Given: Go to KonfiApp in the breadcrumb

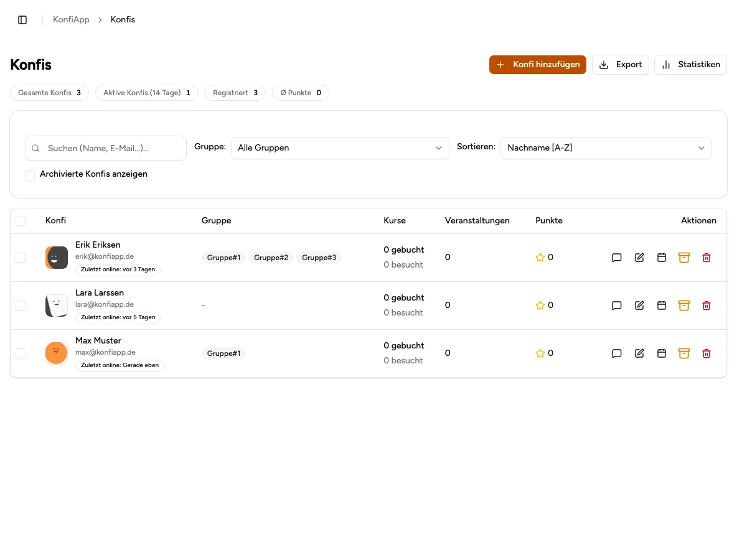Looking at the screenshot, I should click(71, 20).
